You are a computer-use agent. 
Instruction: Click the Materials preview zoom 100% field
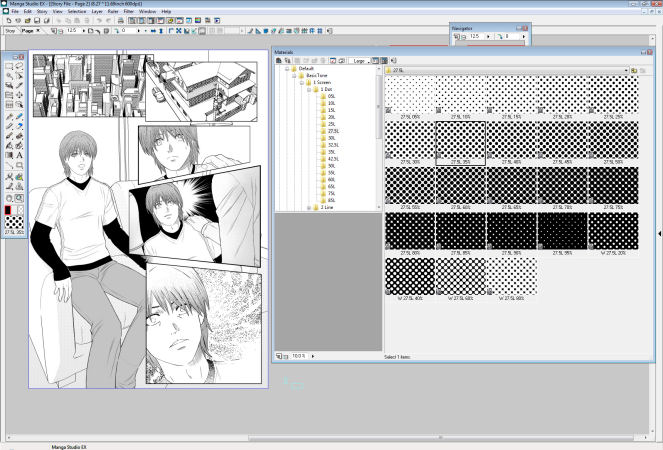[299, 356]
